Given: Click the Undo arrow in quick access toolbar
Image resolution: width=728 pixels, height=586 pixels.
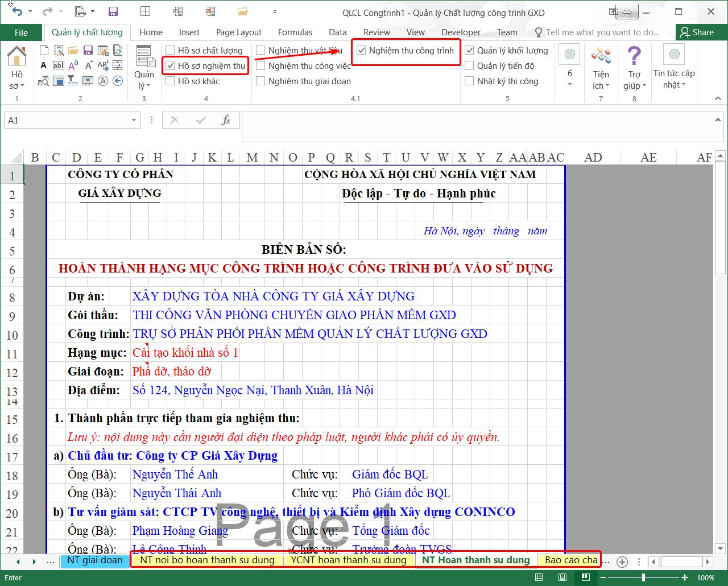Looking at the screenshot, I should [17, 12].
